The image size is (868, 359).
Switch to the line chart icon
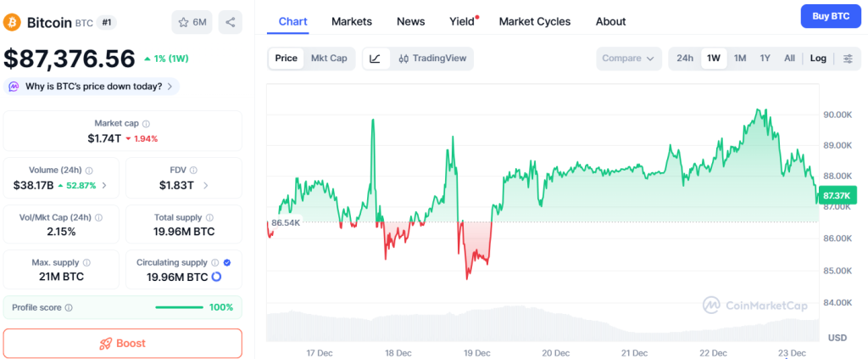(x=376, y=59)
